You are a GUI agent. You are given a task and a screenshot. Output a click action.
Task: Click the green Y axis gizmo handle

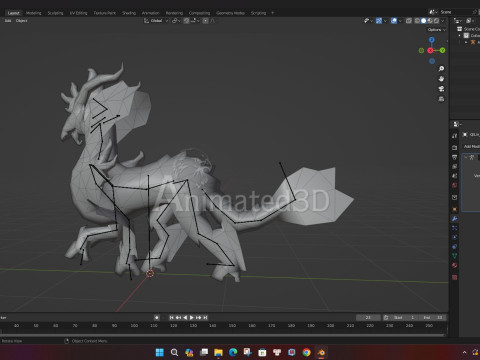[442, 50]
